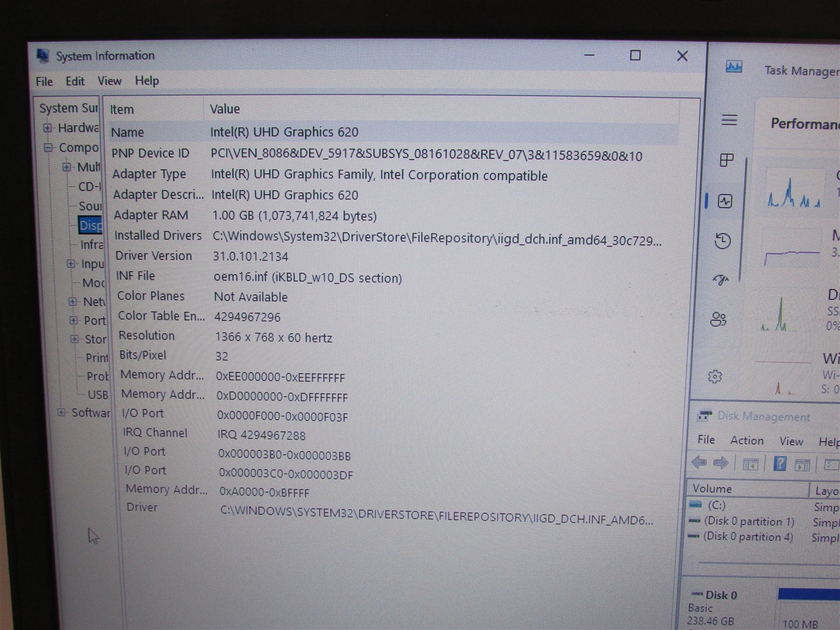Click the console tree icon in Disk Management toolbar
The width and height of the screenshot is (840, 630).
click(x=751, y=464)
